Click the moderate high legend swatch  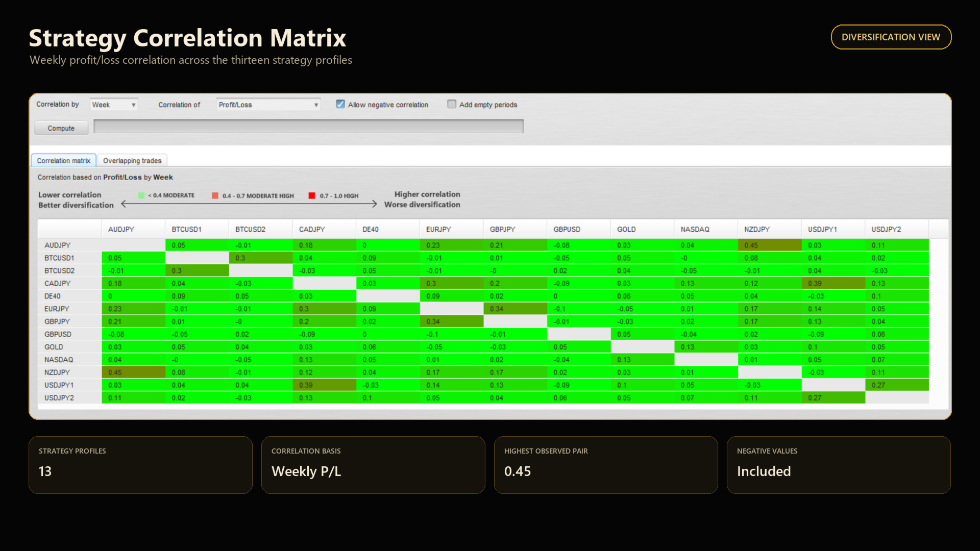pyautogui.click(x=215, y=195)
